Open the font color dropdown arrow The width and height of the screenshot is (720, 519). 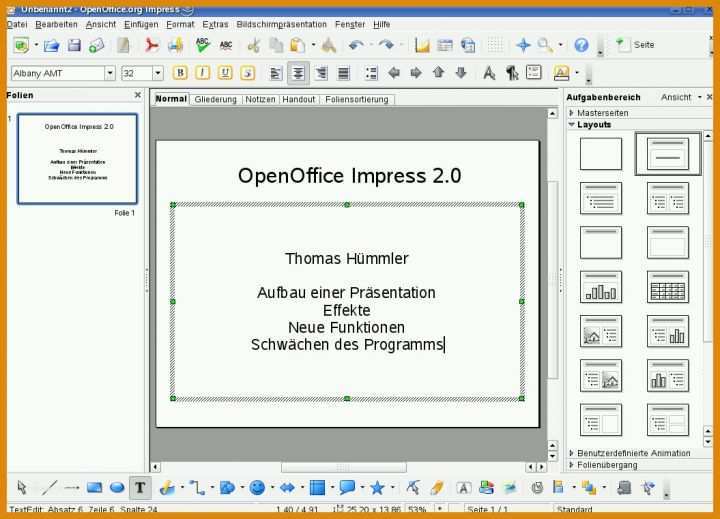577,73
